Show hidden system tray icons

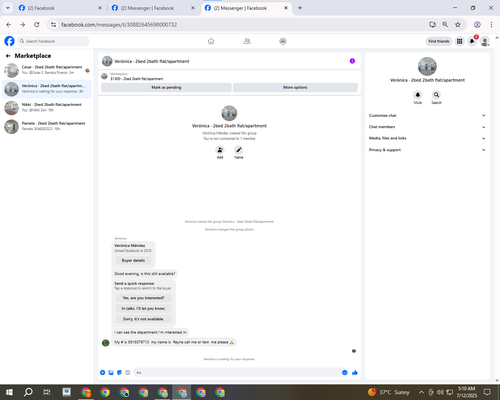[x=421, y=392]
